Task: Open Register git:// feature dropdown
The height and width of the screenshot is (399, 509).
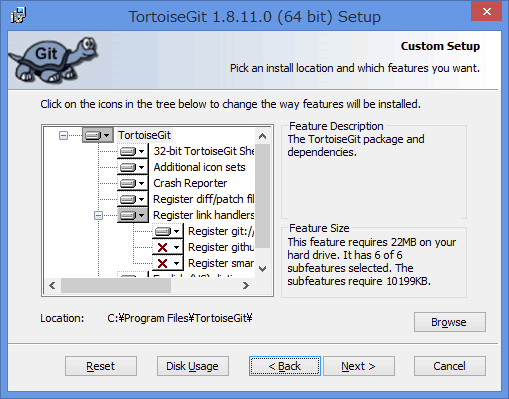Action: 168,231
